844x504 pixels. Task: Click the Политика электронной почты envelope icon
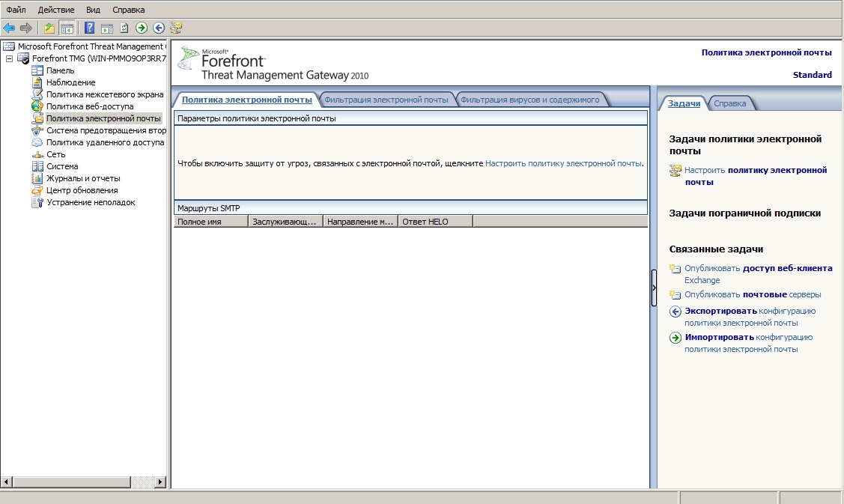tap(37, 118)
